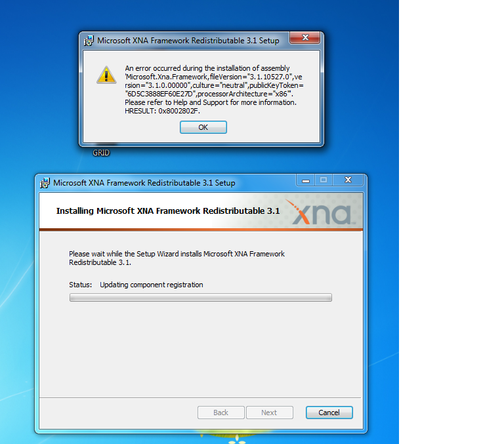Select the GRID desktop shortcut
The image size is (504, 444).
click(x=101, y=153)
